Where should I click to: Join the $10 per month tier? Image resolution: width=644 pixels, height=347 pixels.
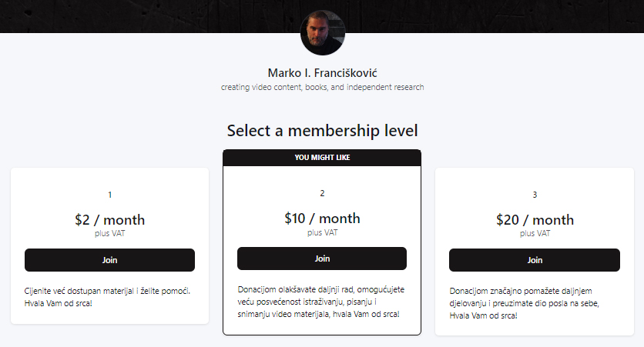(322, 259)
